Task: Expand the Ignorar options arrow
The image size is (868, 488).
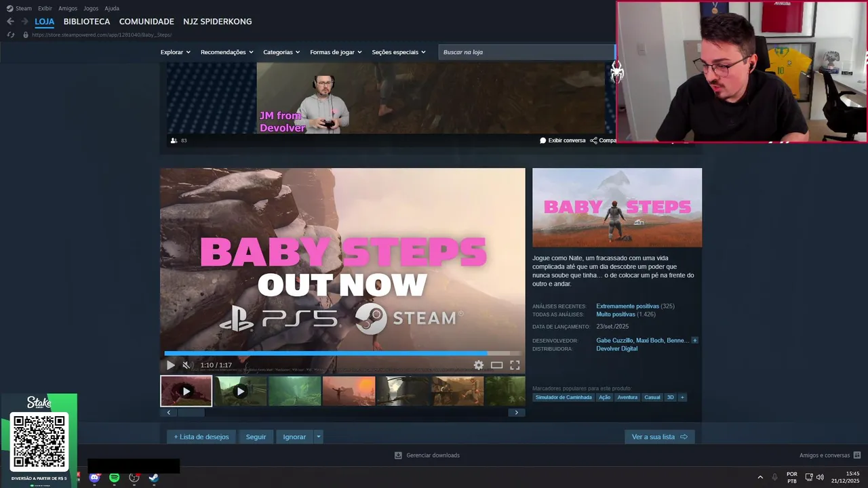Action: tap(319, 437)
